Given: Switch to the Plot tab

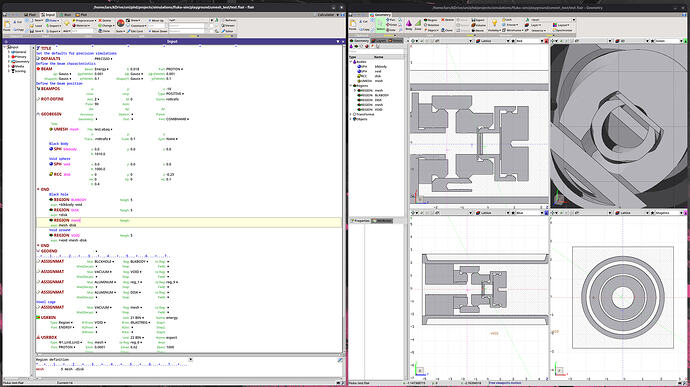Looking at the screenshot, I should pos(81,15).
